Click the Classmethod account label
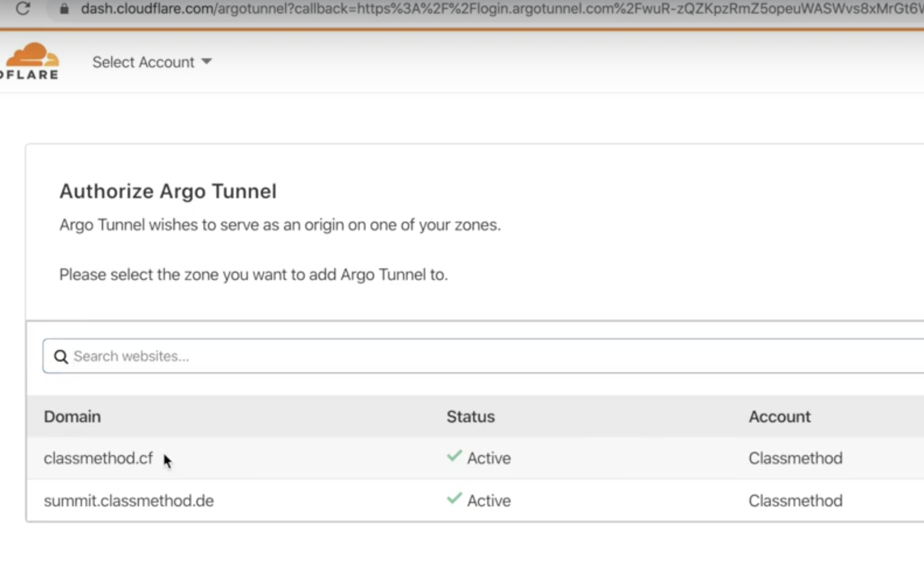Viewport: 924px width, 578px height. tap(795, 458)
